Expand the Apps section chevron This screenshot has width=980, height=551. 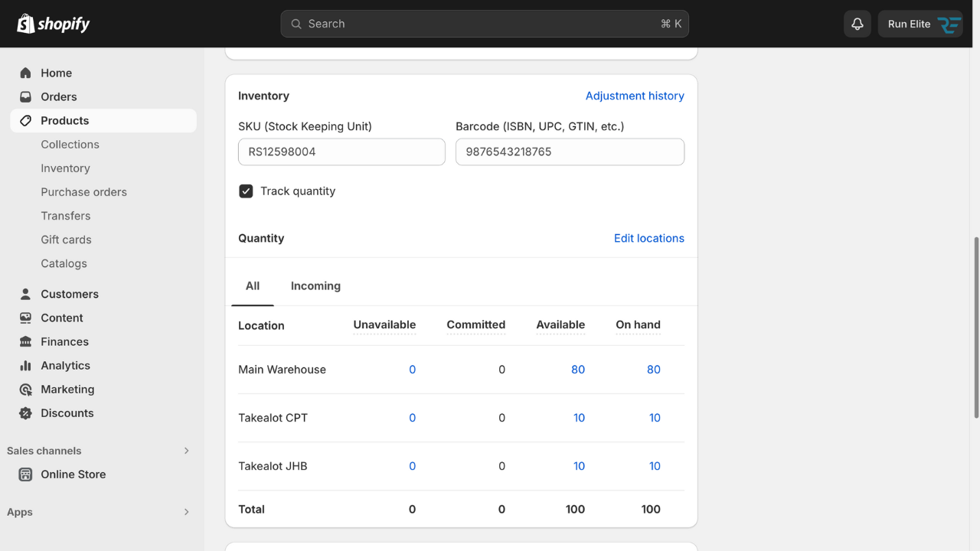pyautogui.click(x=186, y=512)
